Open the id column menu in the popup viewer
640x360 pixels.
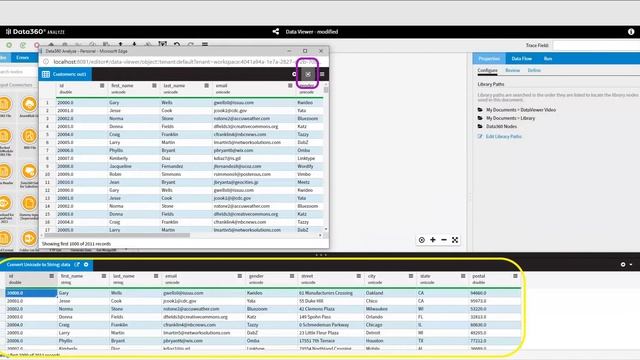click(102, 85)
